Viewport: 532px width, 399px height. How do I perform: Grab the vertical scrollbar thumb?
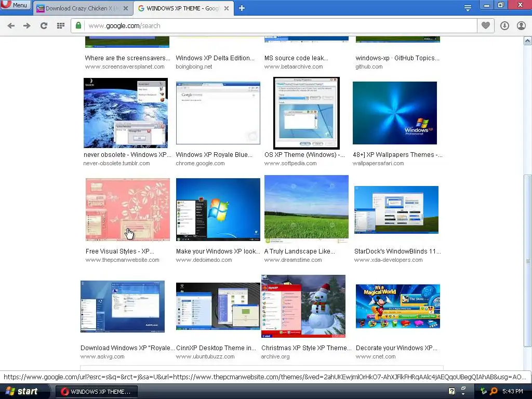coord(528,261)
